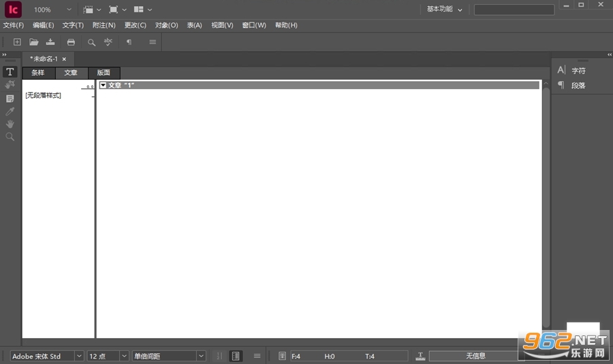Click the Open folder toolbar icon
613x364 pixels.
[33, 42]
